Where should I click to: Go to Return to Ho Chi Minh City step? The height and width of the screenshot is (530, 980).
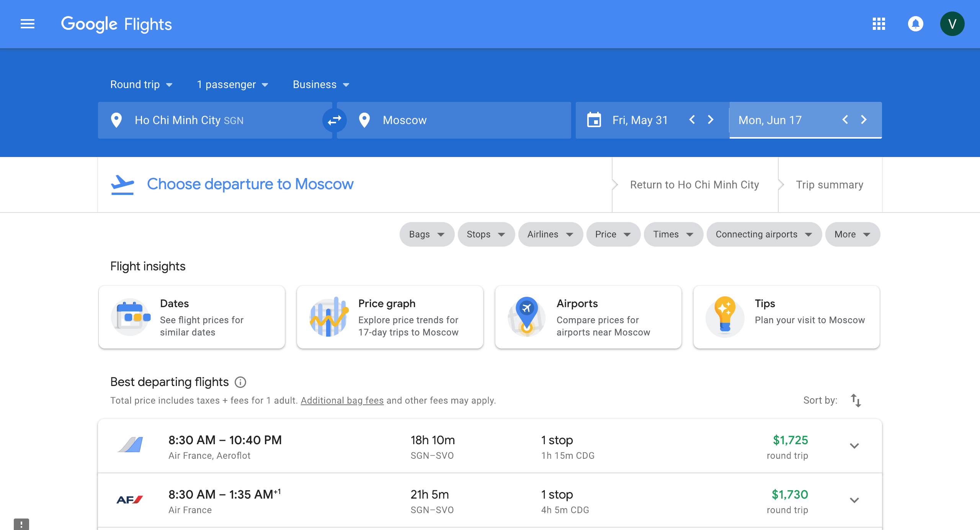694,185
